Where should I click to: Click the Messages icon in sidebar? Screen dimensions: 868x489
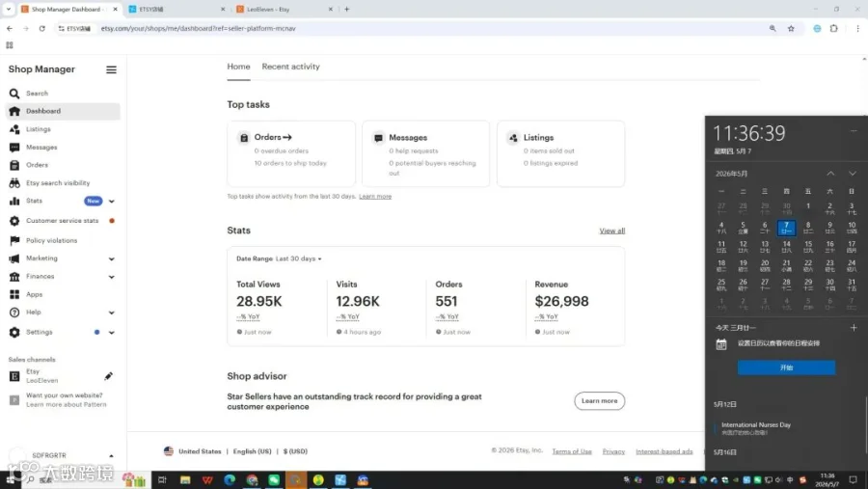(x=14, y=148)
